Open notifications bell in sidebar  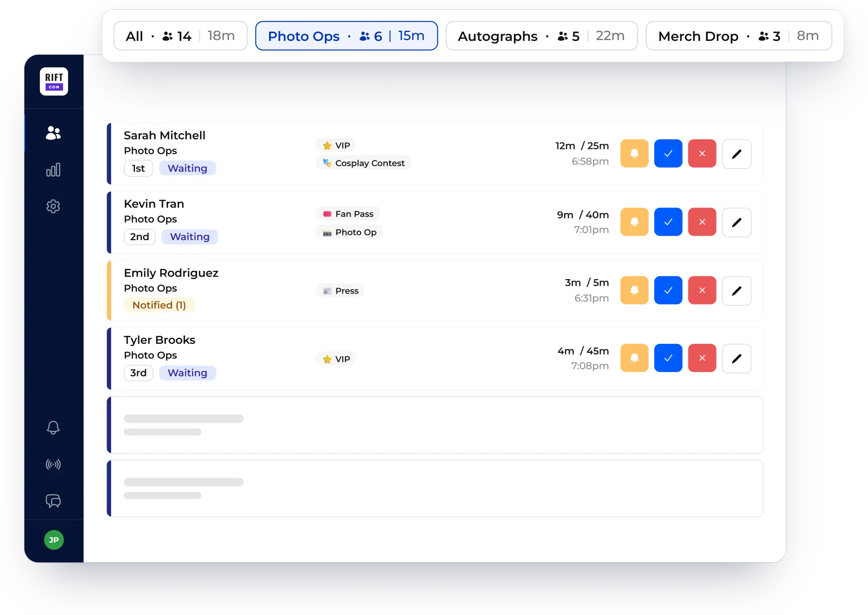[53, 428]
